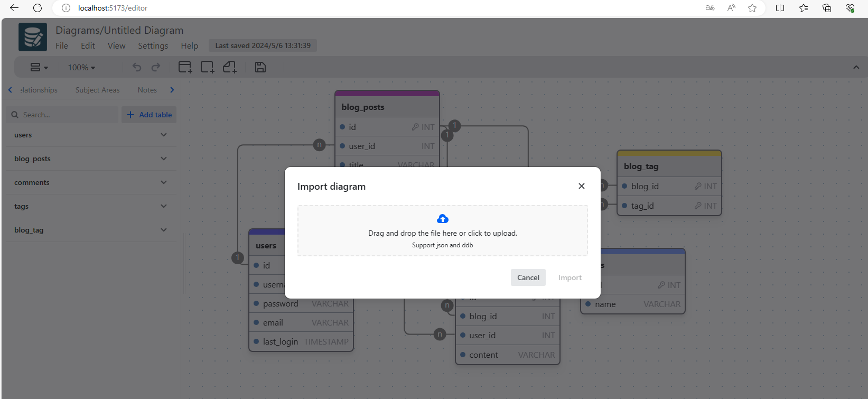Expand the comments table entry
868x399 pixels.
pyautogui.click(x=91, y=182)
